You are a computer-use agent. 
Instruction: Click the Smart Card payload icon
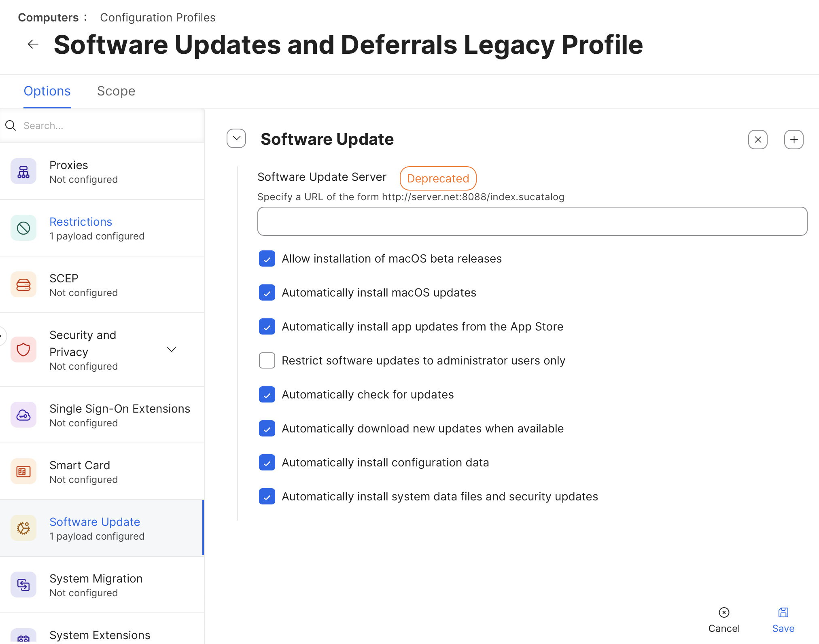pyautogui.click(x=23, y=472)
